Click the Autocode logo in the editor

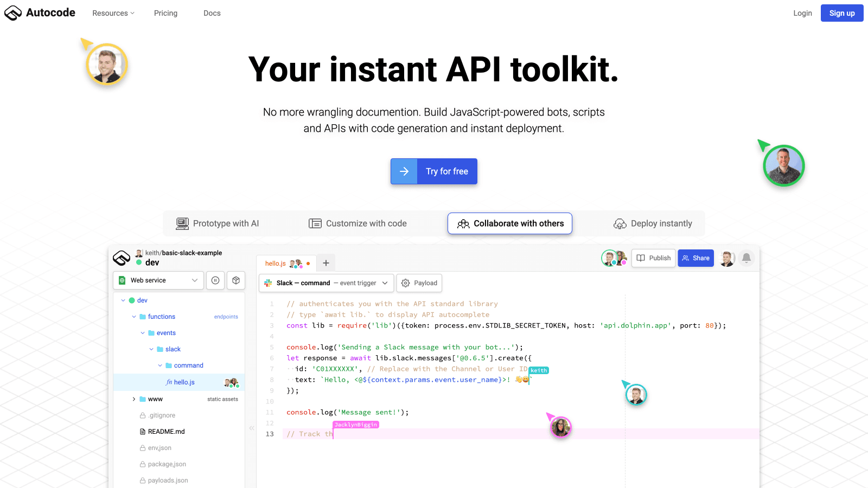coord(122,258)
